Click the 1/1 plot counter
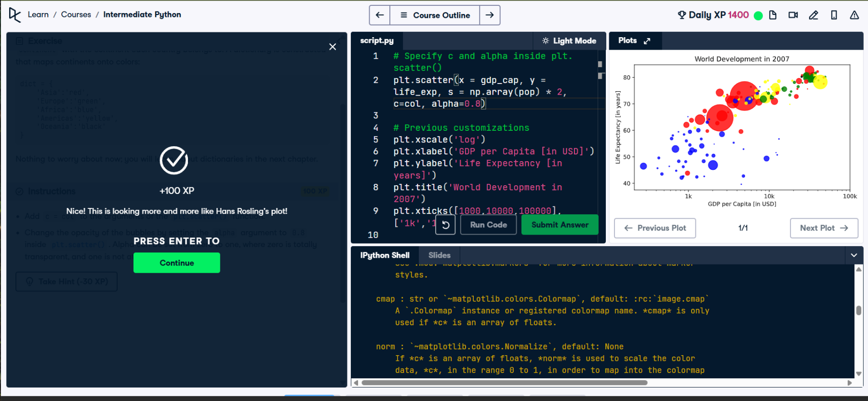This screenshot has height=401, width=868. tap(743, 228)
